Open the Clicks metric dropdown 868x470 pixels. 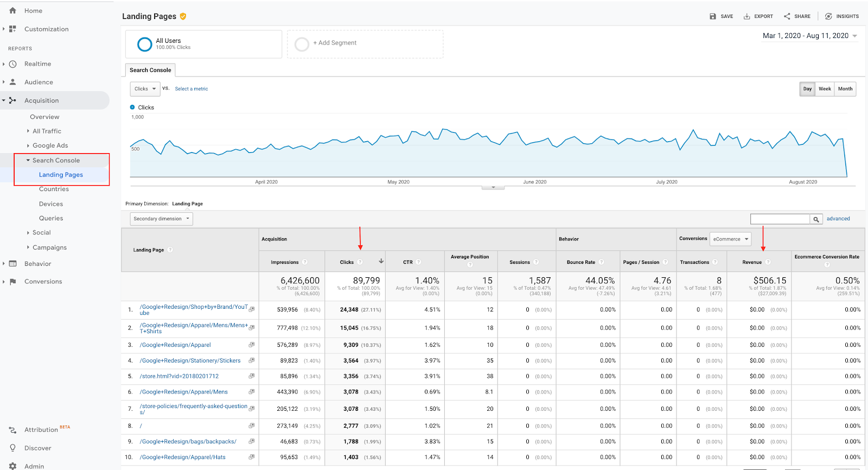(145, 89)
